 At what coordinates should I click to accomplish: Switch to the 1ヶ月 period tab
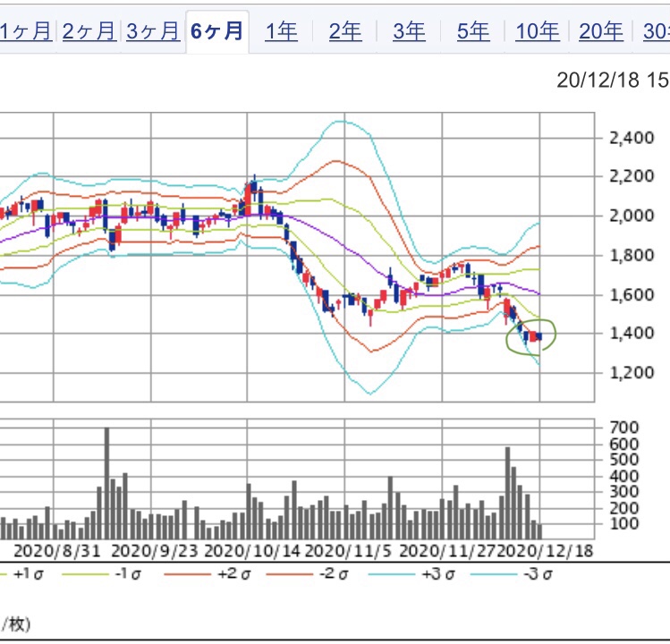26,31
